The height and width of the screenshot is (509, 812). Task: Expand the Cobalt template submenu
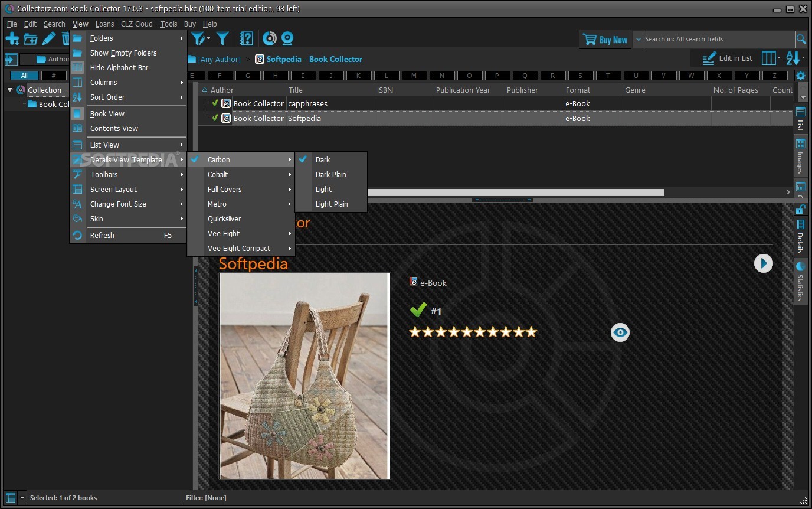(241, 174)
